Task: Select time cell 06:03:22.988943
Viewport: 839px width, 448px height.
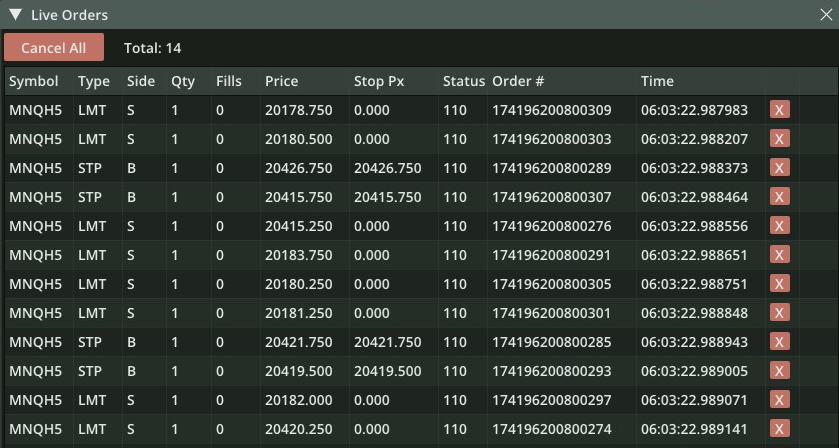Action: click(694, 341)
